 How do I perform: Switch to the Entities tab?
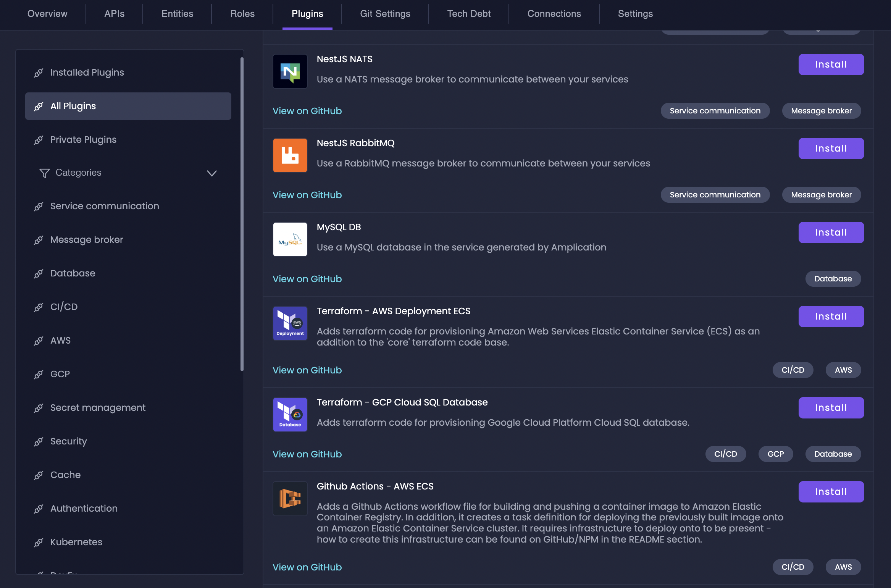pos(177,14)
